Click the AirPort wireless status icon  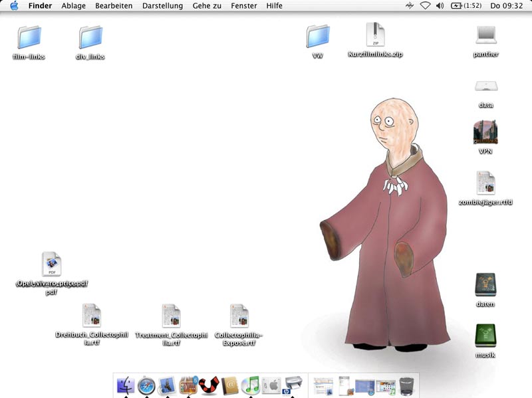click(x=425, y=6)
